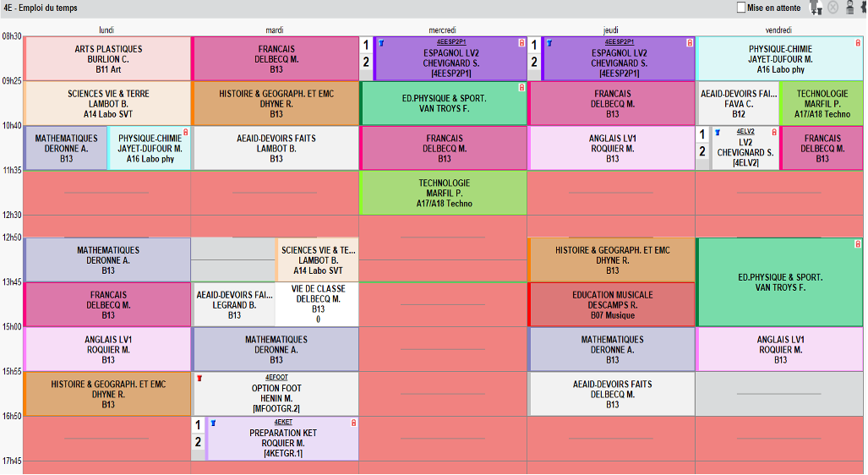
Task: Select the vendredi day header
Action: point(779,30)
